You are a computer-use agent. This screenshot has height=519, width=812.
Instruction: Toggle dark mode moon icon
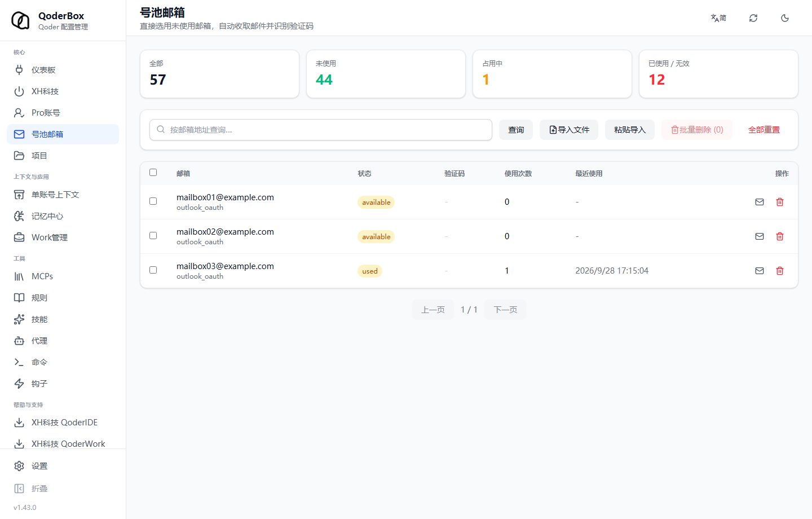point(785,18)
